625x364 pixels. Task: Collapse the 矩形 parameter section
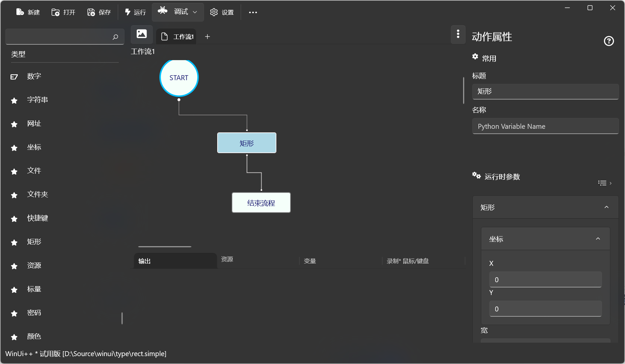click(x=606, y=207)
